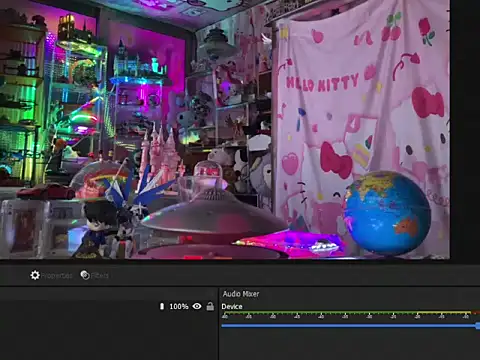Viewport: 480px width, 360px height.
Task: Click the Properties gear icon
Action: [x=35, y=275]
